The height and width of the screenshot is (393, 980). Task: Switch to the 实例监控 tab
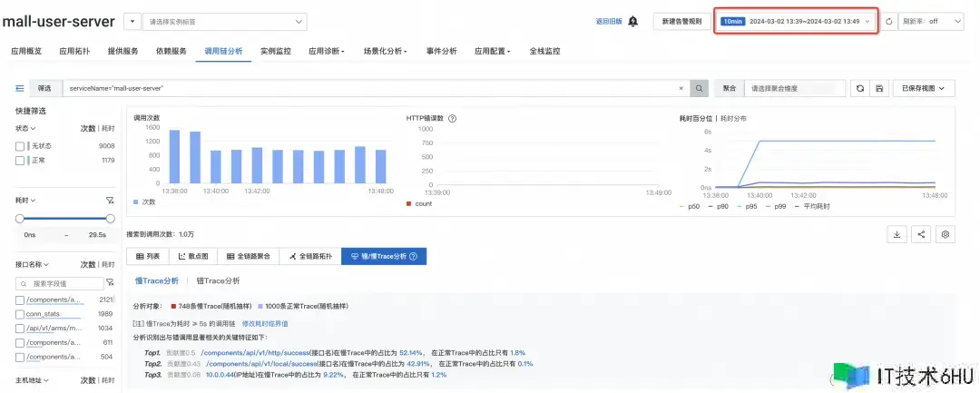tap(275, 52)
